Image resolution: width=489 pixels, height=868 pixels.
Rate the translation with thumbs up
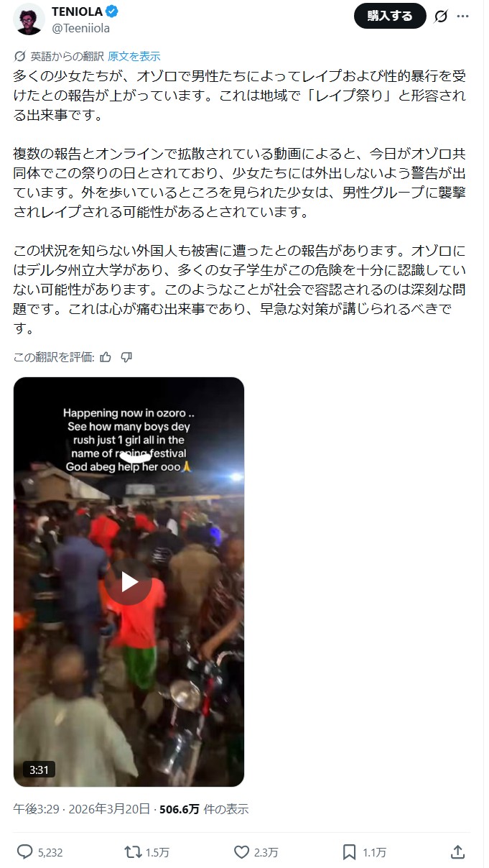click(x=106, y=357)
